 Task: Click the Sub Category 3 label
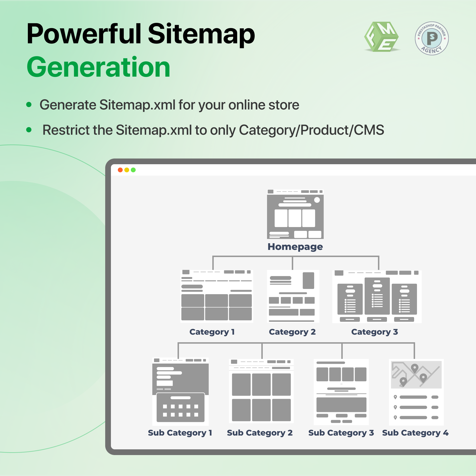[x=341, y=433]
